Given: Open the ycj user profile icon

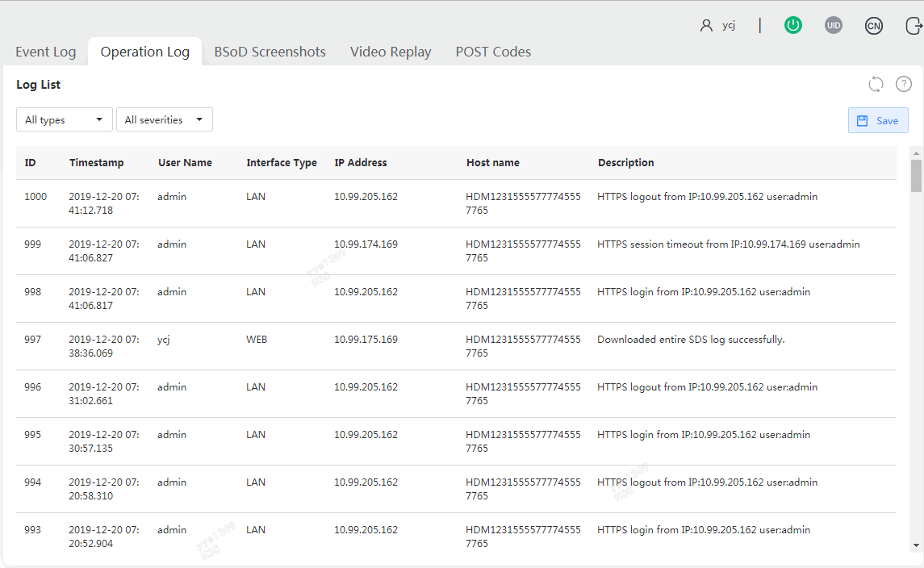Looking at the screenshot, I should click(706, 25).
